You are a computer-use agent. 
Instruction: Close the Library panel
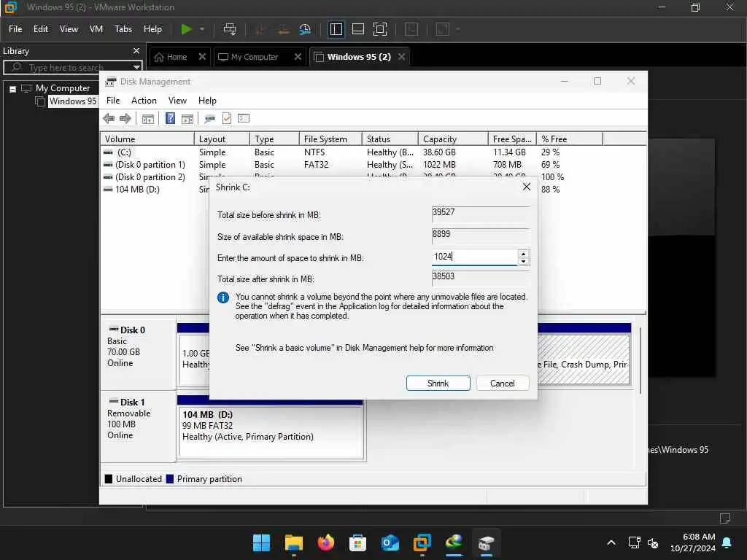tap(136, 50)
